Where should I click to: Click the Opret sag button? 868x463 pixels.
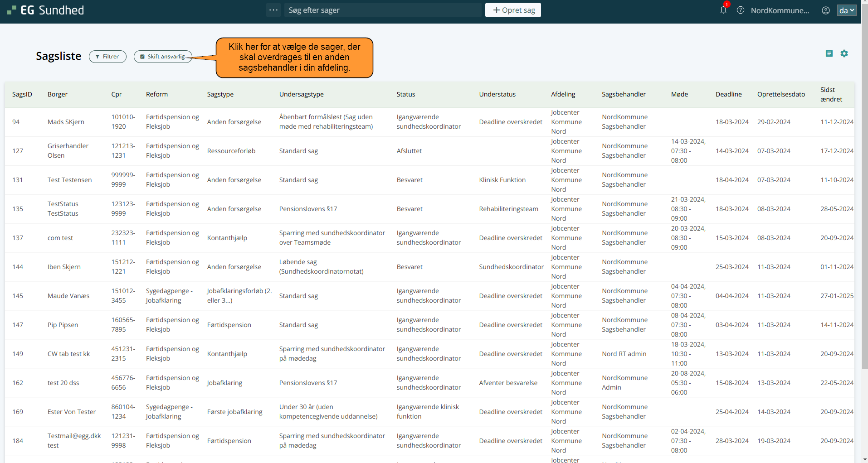pos(513,10)
